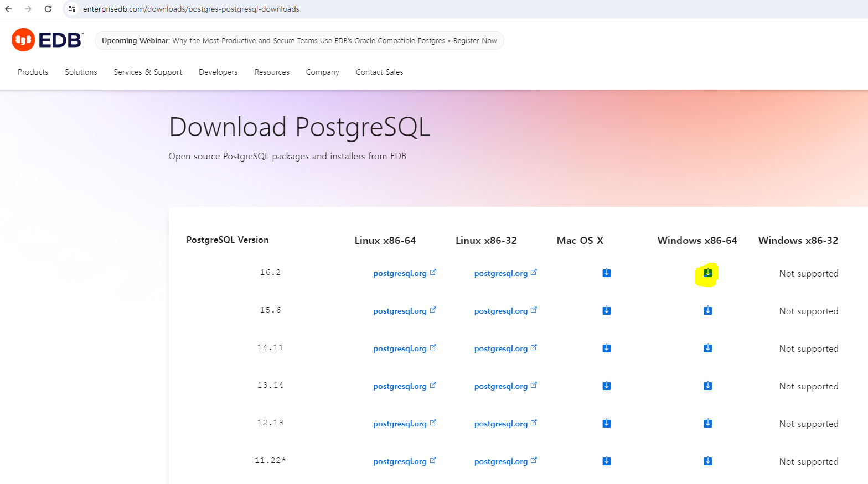This screenshot has width=868, height=484.
Task: Open postgresql.org link for 16.2 Linux x86-32
Action: pyautogui.click(x=505, y=273)
